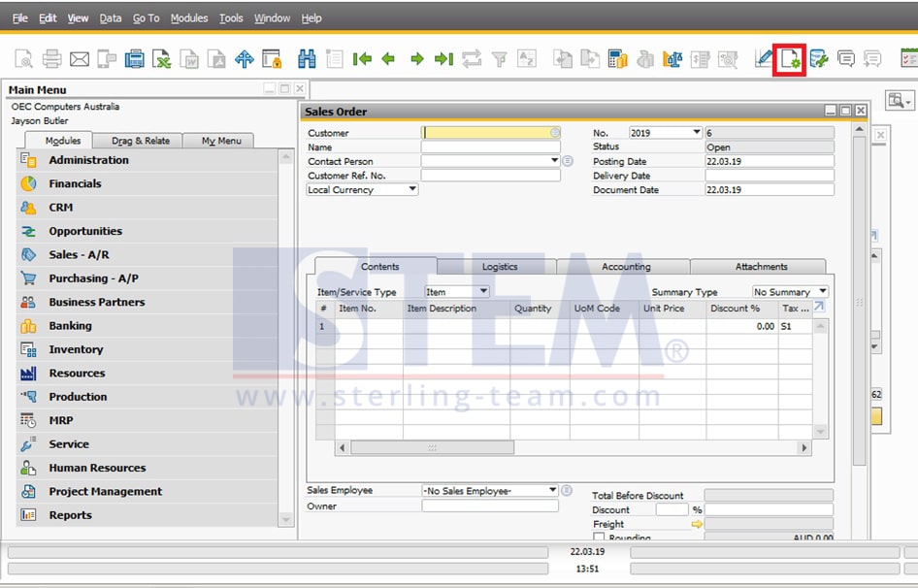918x588 pixels.
Task: Click the Refresh toolbar icon
Action: tap(472, 58)
